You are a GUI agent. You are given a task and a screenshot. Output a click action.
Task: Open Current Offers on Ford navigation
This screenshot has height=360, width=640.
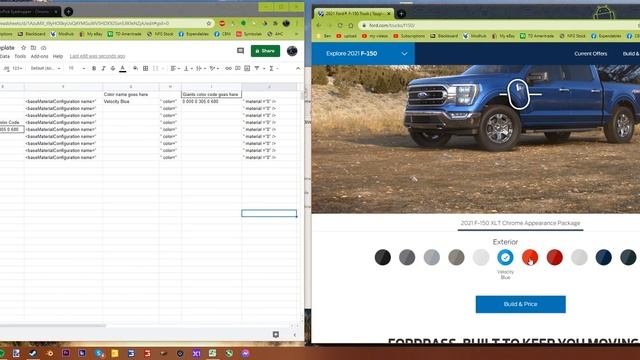tap(590, 53)
